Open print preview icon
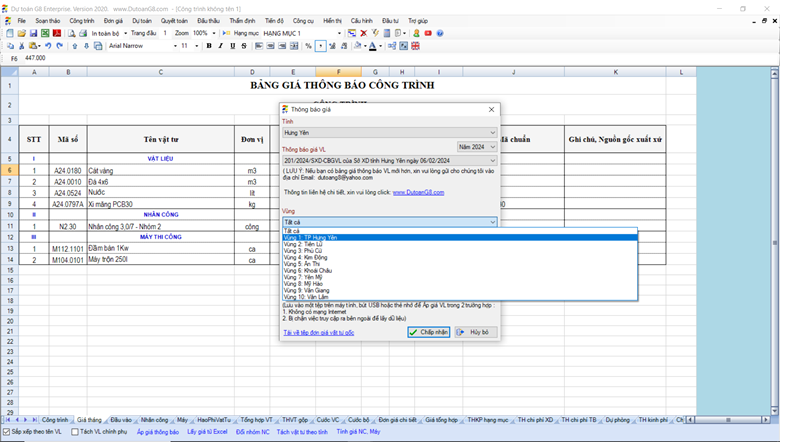 tap(72, 33)
